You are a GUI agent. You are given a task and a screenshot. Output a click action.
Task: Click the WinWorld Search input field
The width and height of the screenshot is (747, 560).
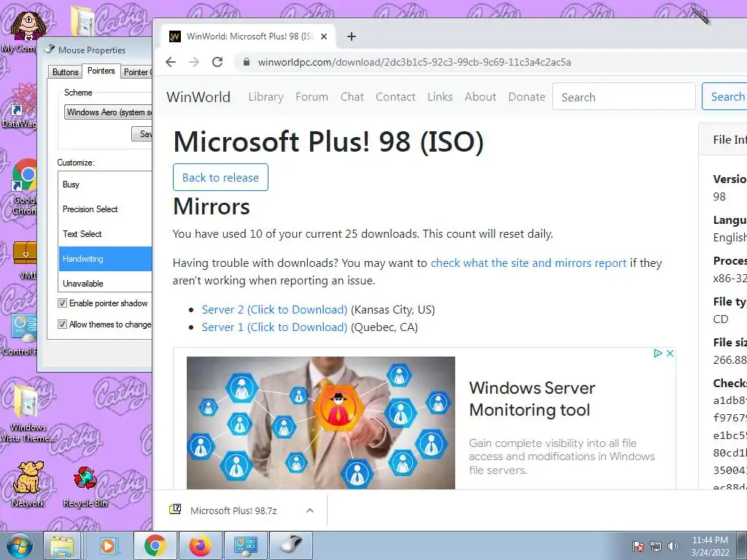pos(624,97)
